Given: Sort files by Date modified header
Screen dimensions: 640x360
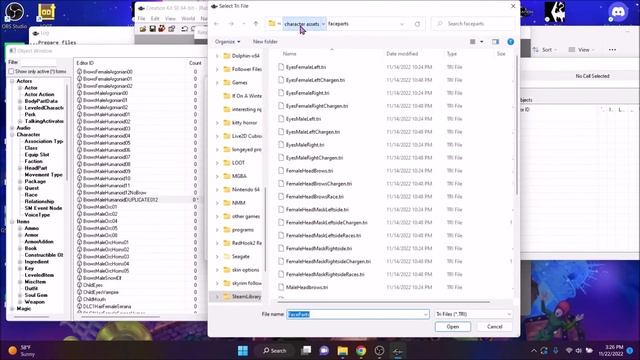Looking at the screenshot, I should click(402, 53).
